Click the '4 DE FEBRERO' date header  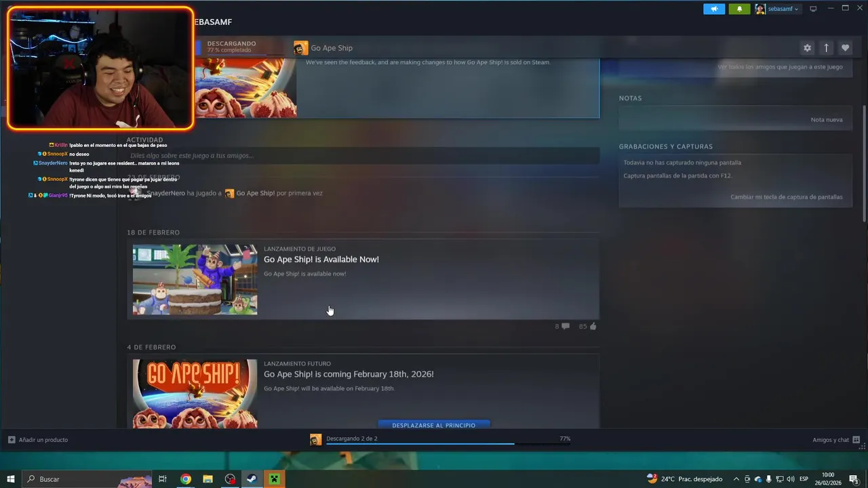151,347
